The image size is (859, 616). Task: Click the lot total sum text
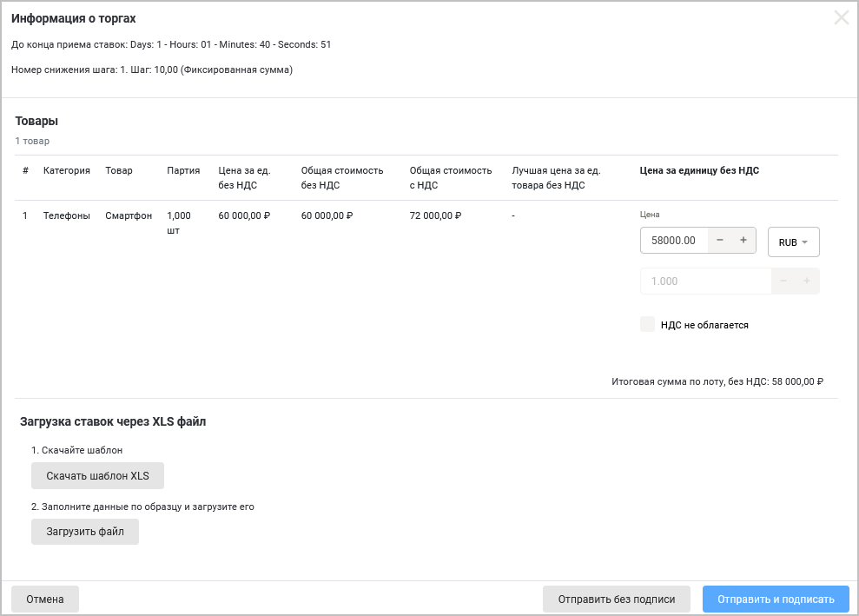click(x=717, y=381)
